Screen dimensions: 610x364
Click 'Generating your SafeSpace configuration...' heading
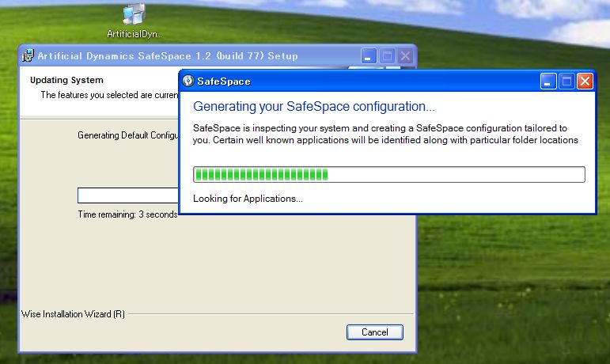pos(314,106)
